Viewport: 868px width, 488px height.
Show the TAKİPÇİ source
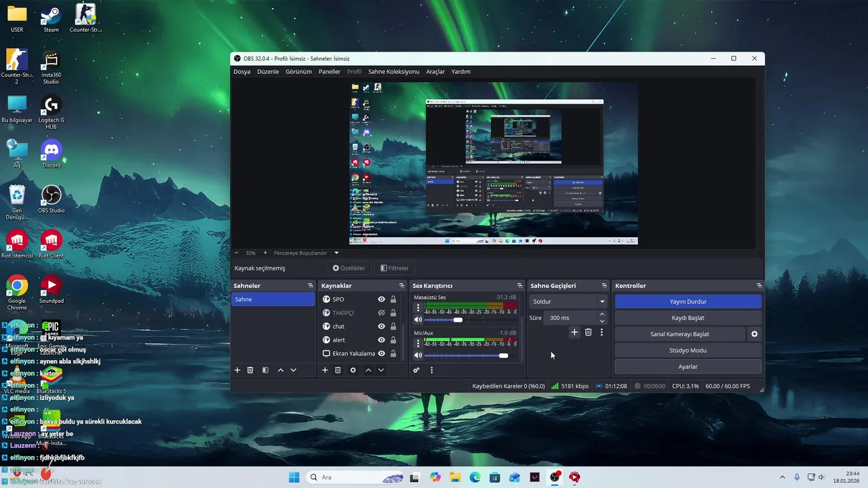382,312
